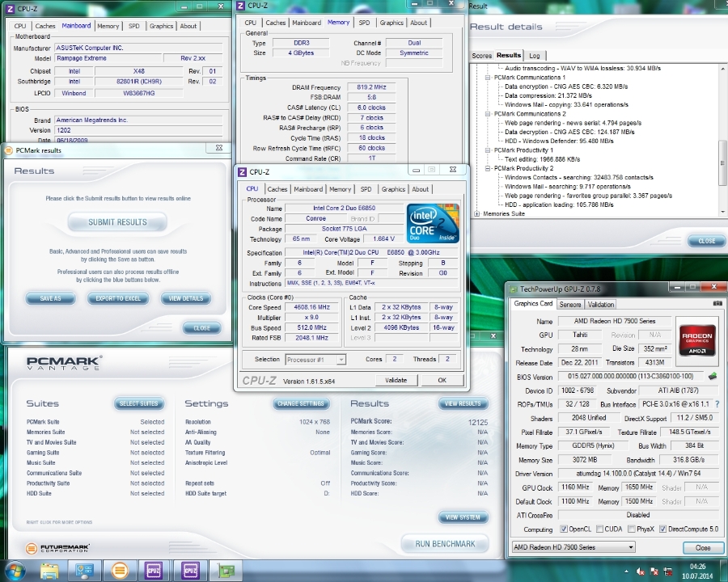The height and width of the screenshot is (582, 728).
Task: Toggle the CUDA checkbox in GPU-Z
Action: [x=600, y=529]
